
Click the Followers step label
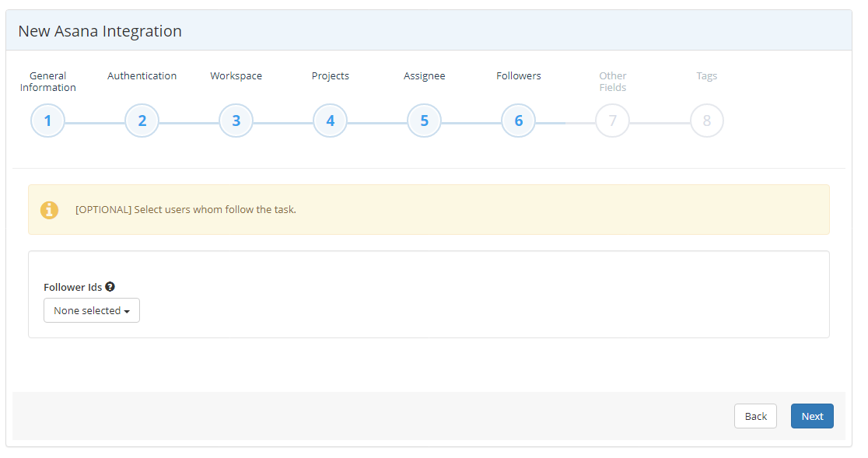pos(518,75)
